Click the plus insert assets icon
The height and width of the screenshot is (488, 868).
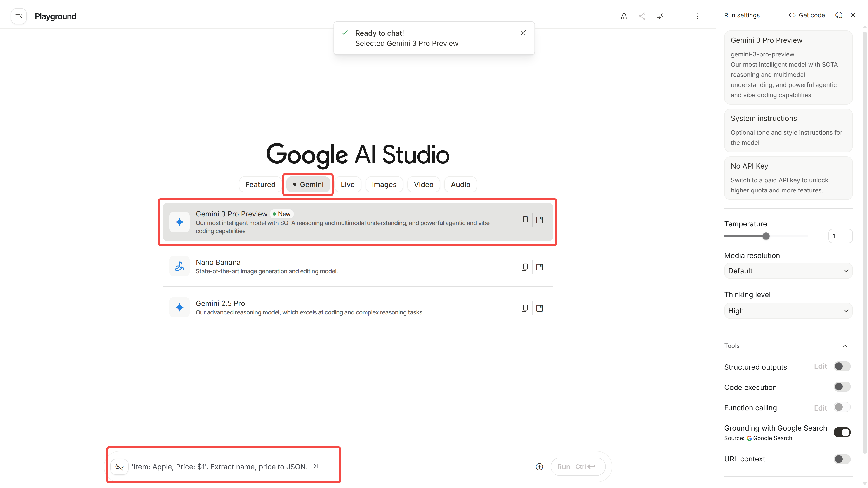(539, 467)
